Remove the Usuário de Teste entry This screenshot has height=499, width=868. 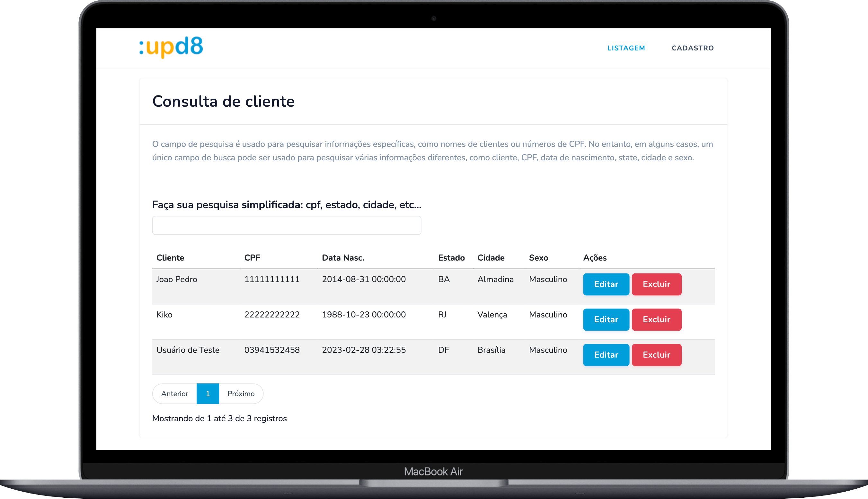point(656,355)
